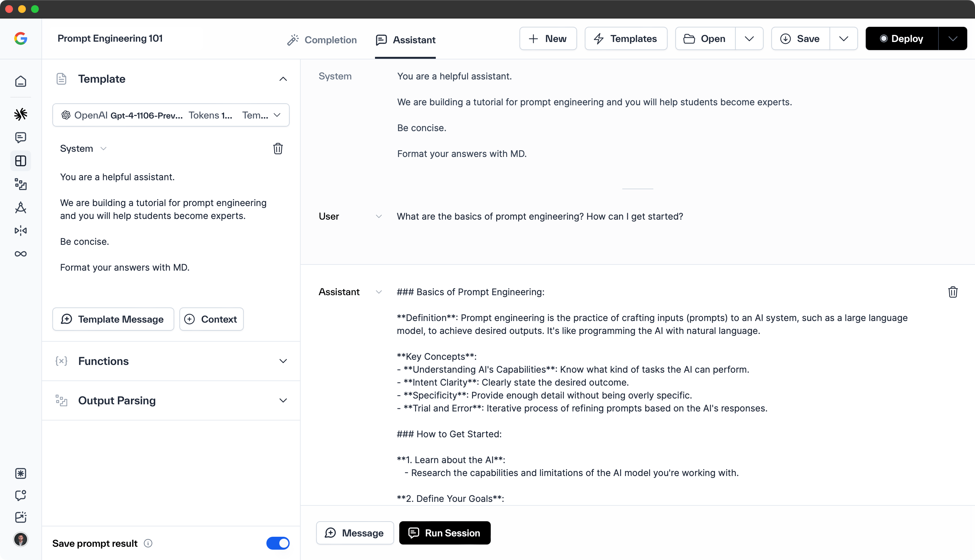This screenshot has height=560, width=975.
Task: Click the compass drafting tool sidebar icon
Action: click(21, 208)
